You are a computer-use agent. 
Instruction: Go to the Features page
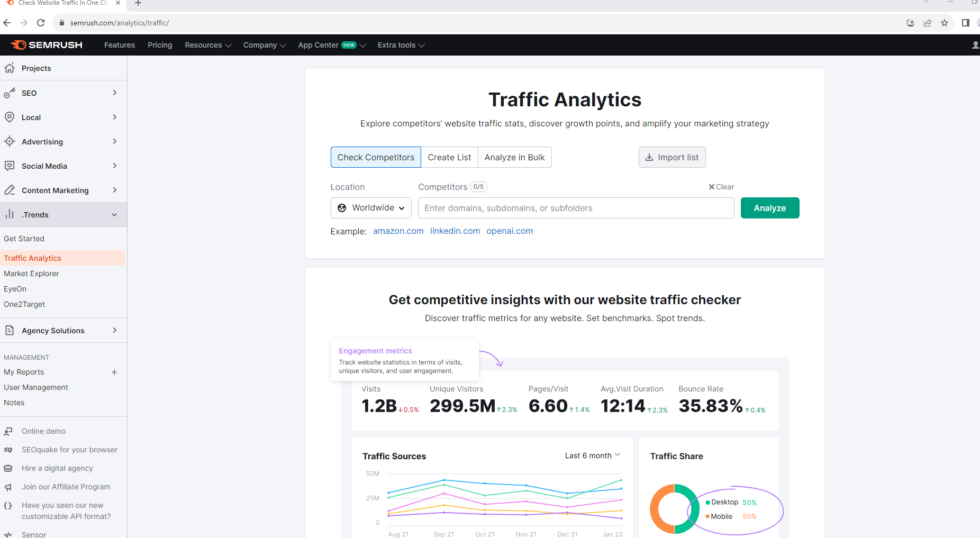120,45
